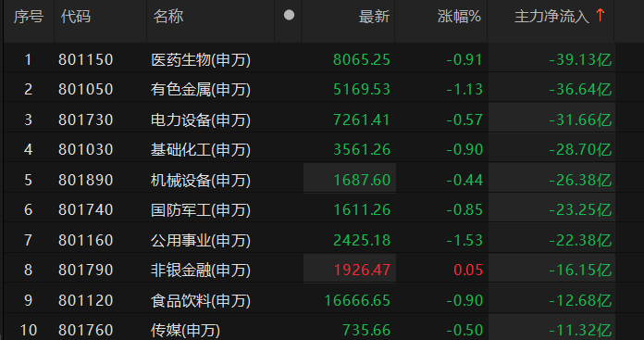
Task: Sort by 主力净流入 column header
Action: pyautogui.click(x=551, y=17)
